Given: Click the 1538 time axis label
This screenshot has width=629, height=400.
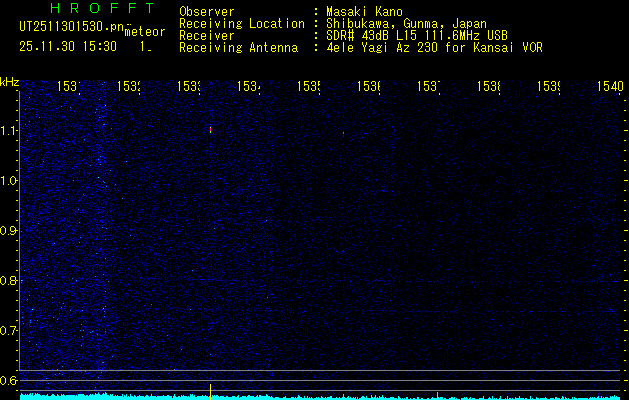Looking at the screenshot, I should pos(489,86).
